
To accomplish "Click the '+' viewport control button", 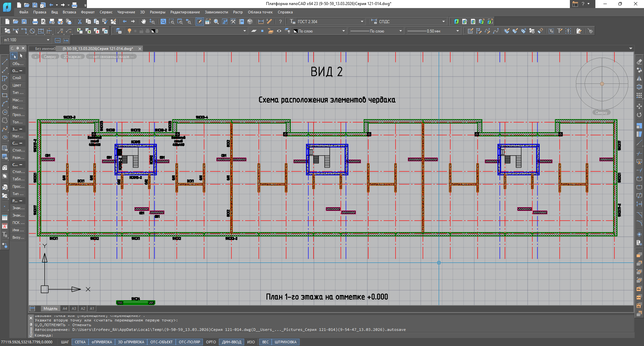I will click(36, 57).
